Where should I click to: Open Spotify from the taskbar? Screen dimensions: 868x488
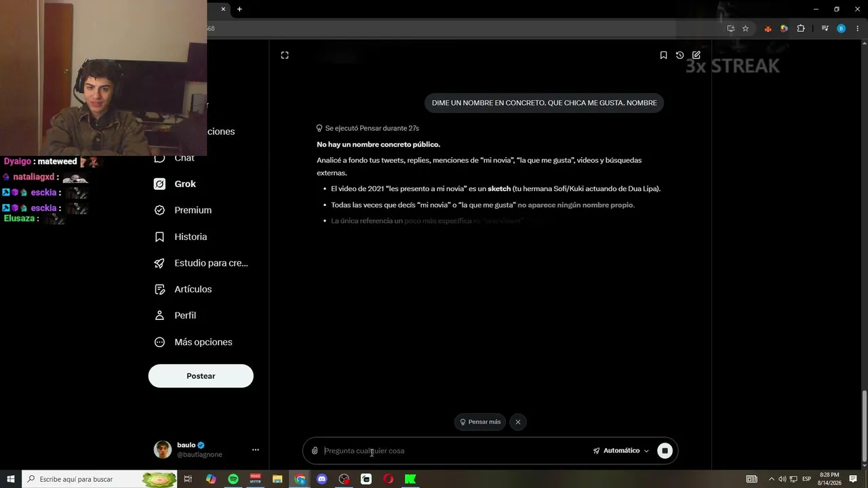point(233,479)
